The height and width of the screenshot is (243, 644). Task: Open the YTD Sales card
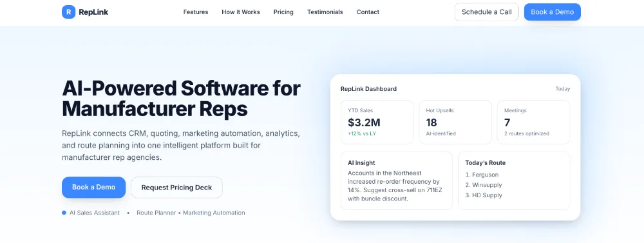pos(377,122)
